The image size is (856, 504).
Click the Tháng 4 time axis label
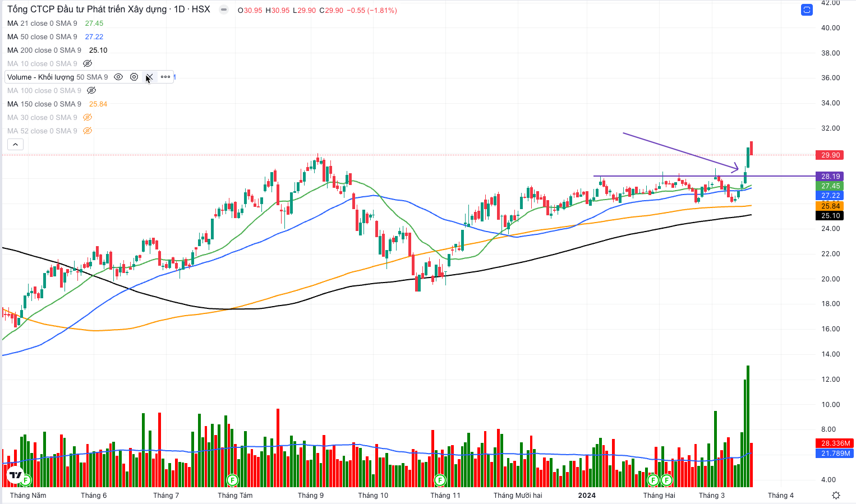tap(781, 495)
